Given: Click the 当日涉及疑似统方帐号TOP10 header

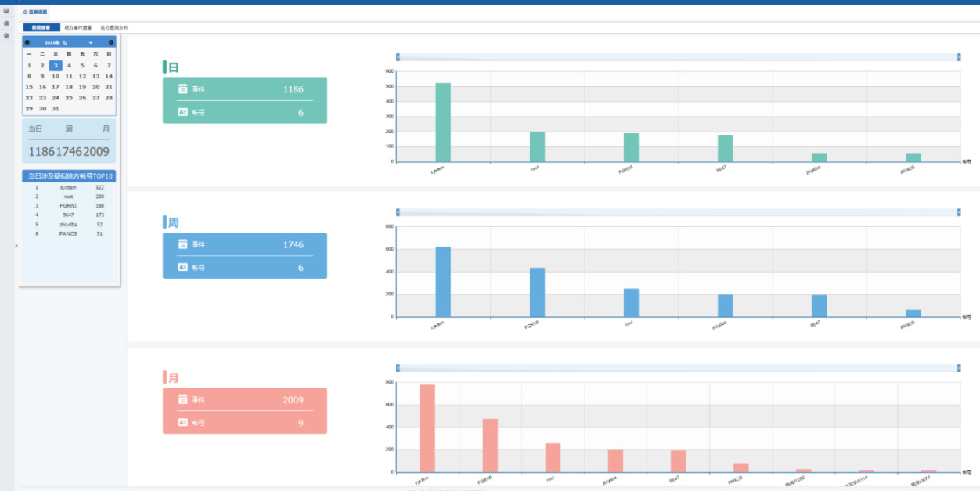Looking at the screenshot, I should [x=70, y=176].
